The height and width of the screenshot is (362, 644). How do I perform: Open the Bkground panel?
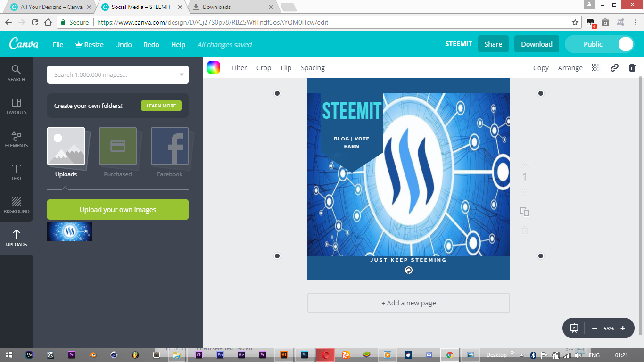(17, 205)
